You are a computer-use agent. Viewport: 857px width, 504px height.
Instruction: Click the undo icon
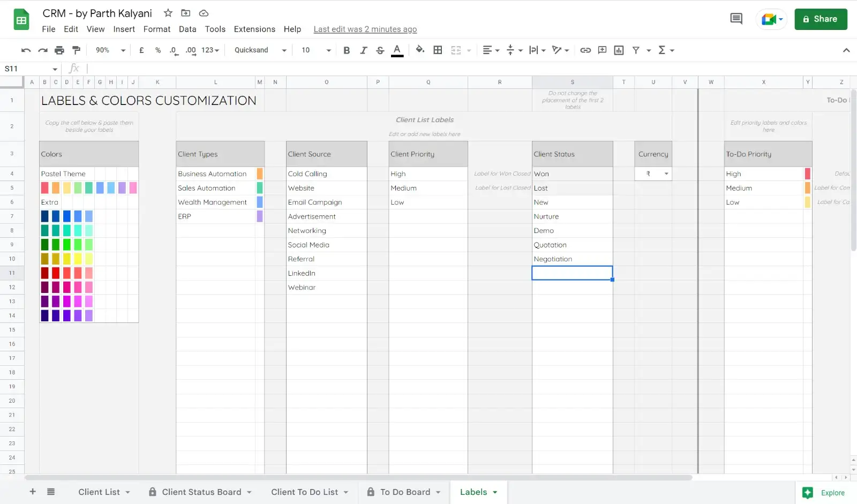pyautogui.click(x=26, y=50)
